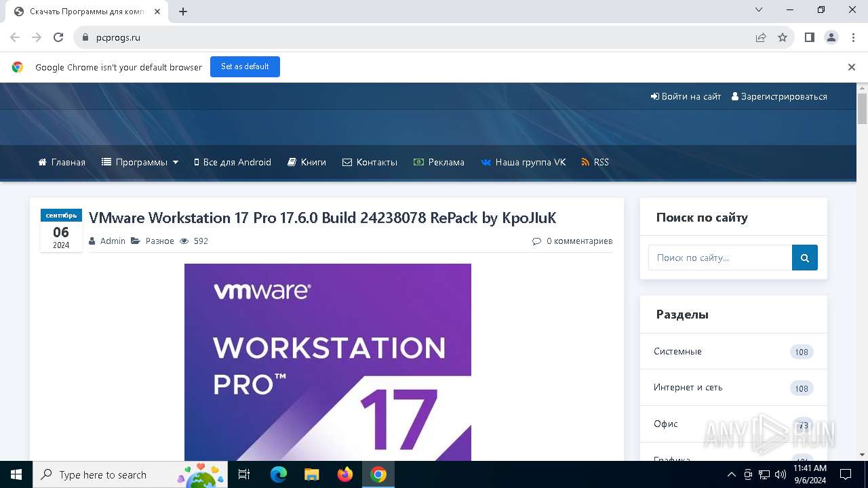The image size is (868, 488).
Task: Click the Поиск по сайту search field
Action: (x=720, y=258)
